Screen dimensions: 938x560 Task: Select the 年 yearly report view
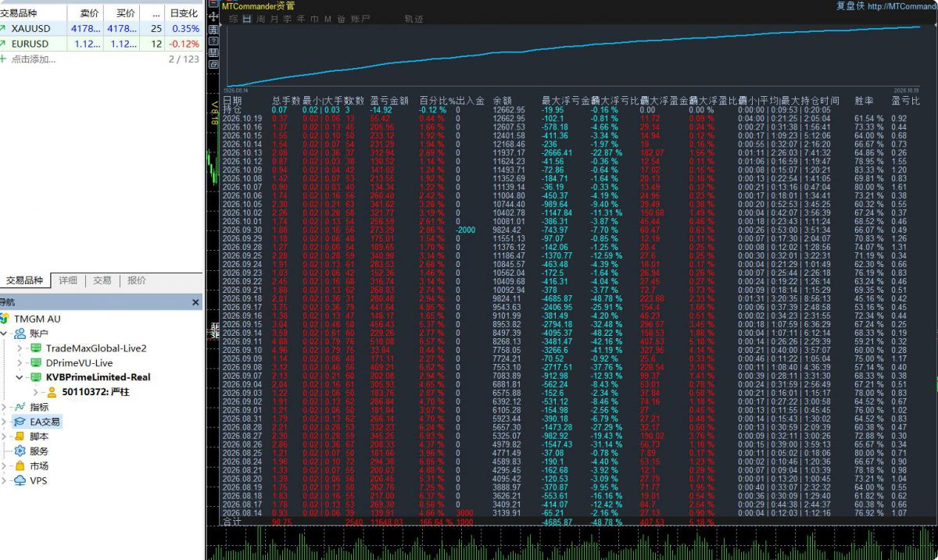(x=301, y=18)
